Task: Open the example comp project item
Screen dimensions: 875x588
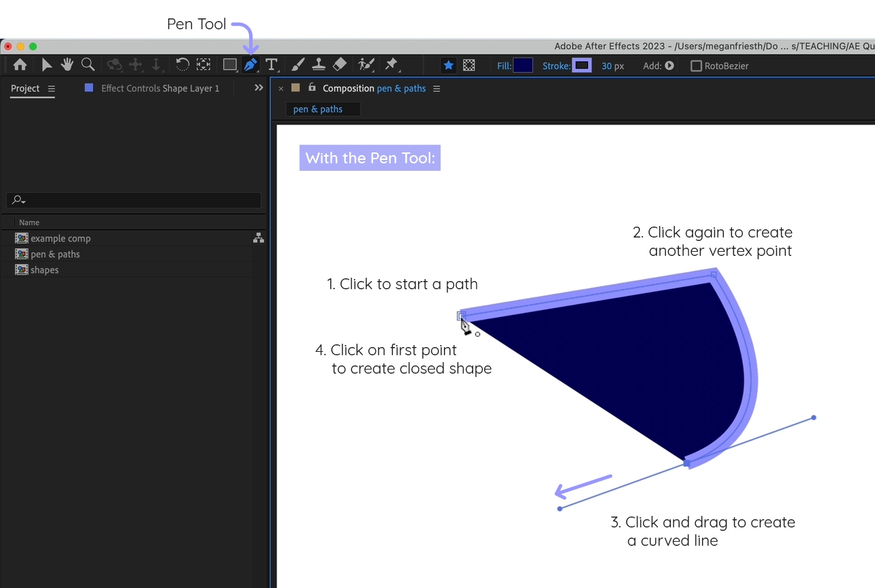Action: pyautogui.click(x=61, y=238)
